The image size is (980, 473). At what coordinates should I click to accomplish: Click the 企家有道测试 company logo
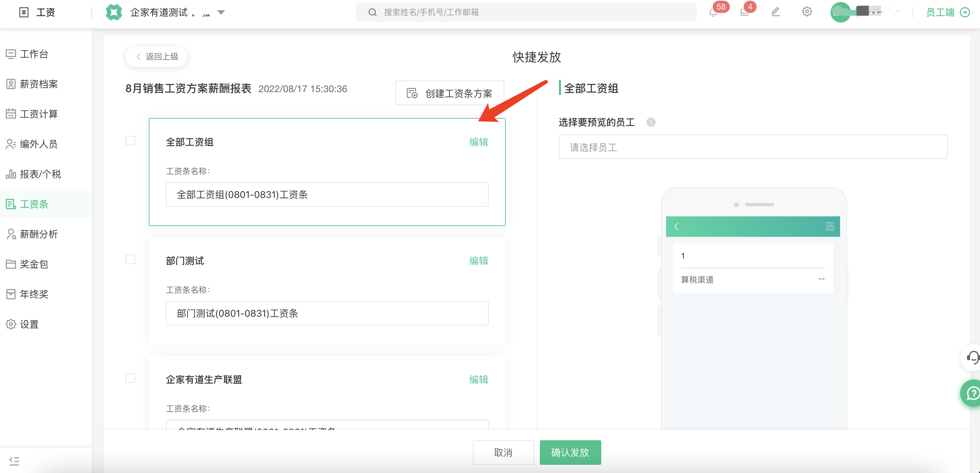(114, 12)
